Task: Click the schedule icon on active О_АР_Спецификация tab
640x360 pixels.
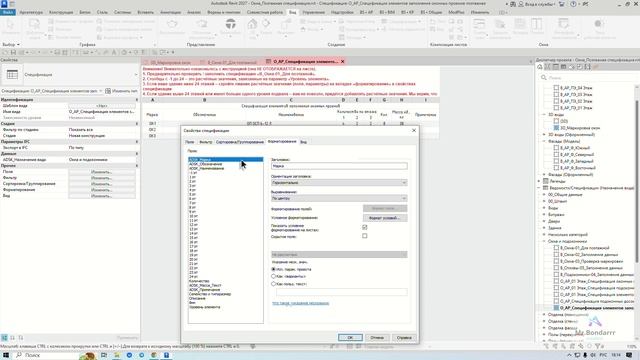Action: coord(269,62)
